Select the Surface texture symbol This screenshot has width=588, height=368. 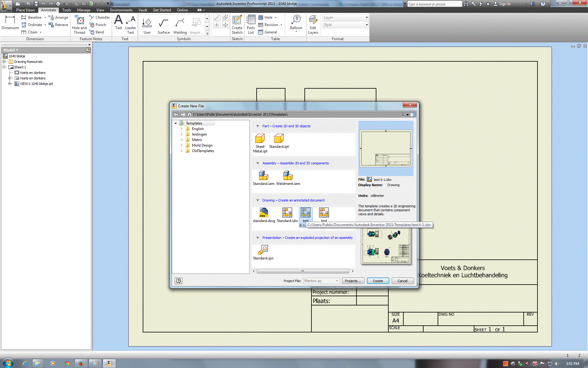(x=164, y=26)
